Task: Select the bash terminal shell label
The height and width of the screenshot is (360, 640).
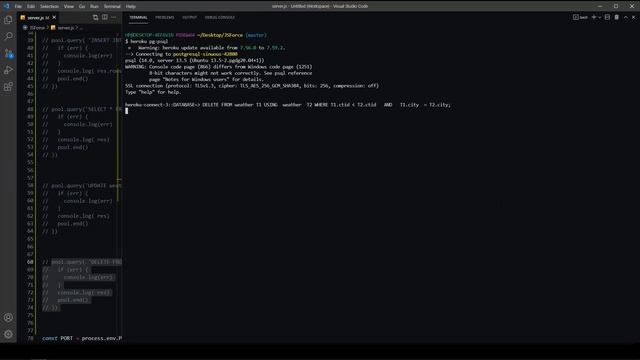Action: tap(580, 17)
